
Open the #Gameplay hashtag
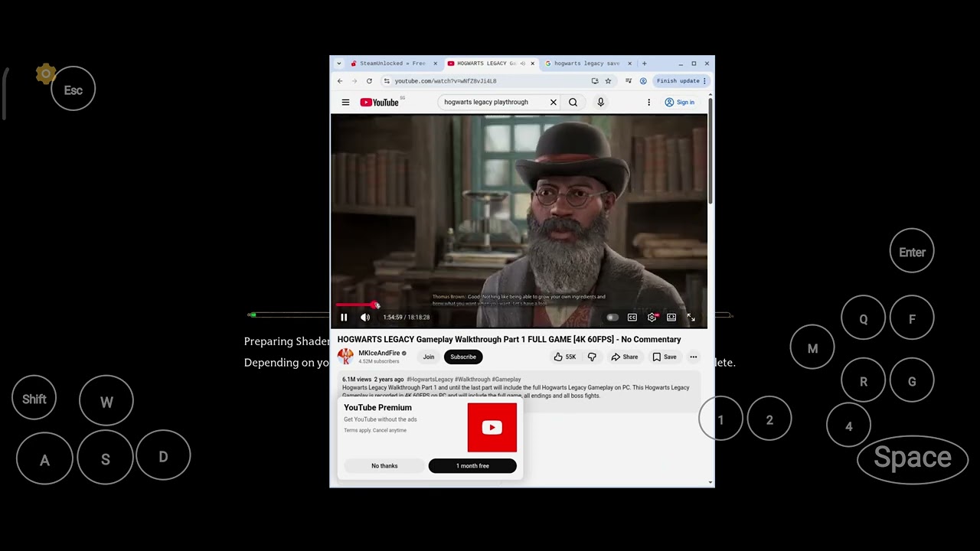506,380
